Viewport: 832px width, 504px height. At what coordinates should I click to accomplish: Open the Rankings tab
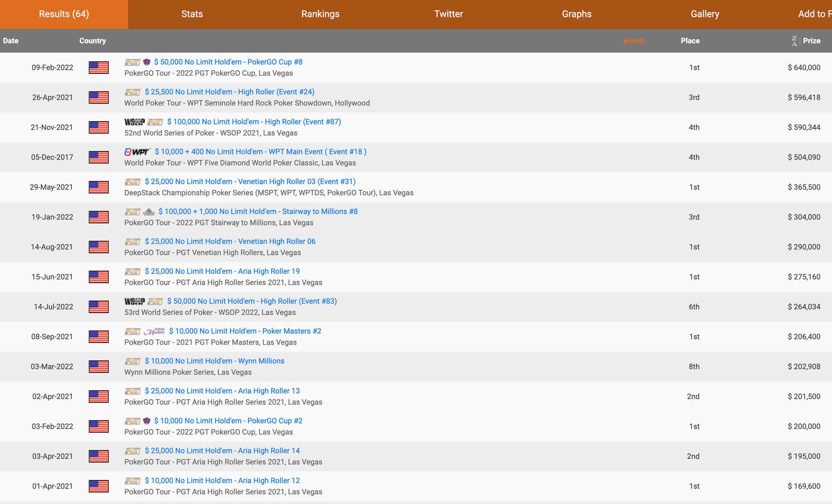[320, 14]
